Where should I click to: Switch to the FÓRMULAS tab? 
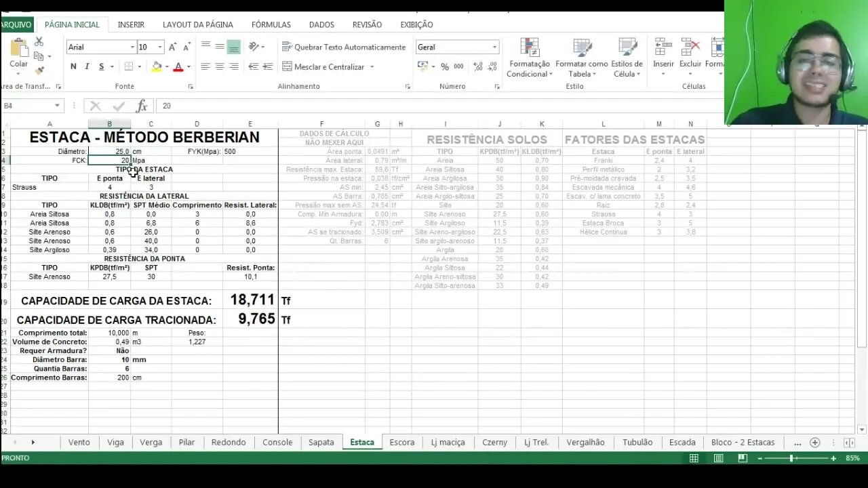(271, 24)
